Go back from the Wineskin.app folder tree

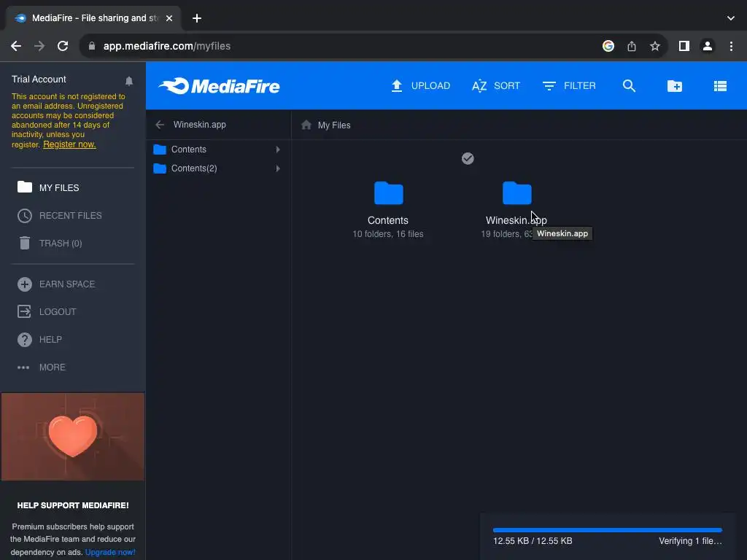tap(160, 125)
